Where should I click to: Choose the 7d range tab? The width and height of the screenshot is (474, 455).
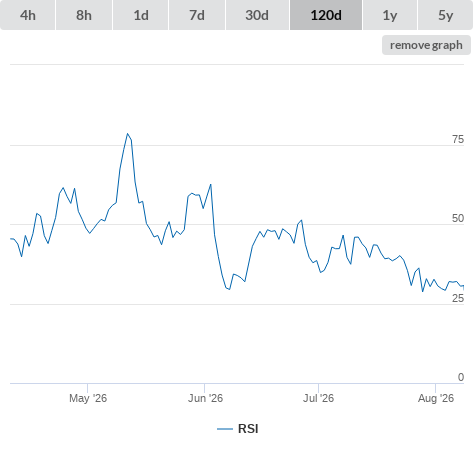pyautogui.click(x=197, y=15)
